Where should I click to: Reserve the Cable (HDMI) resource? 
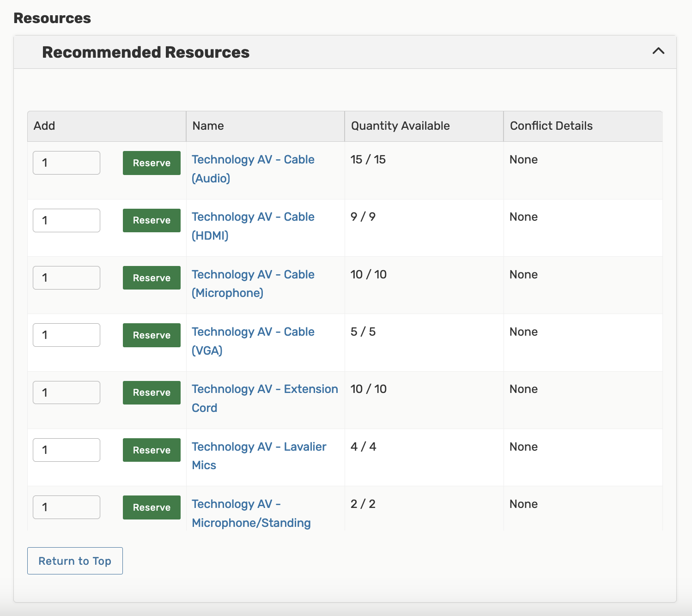click(152, 220)
